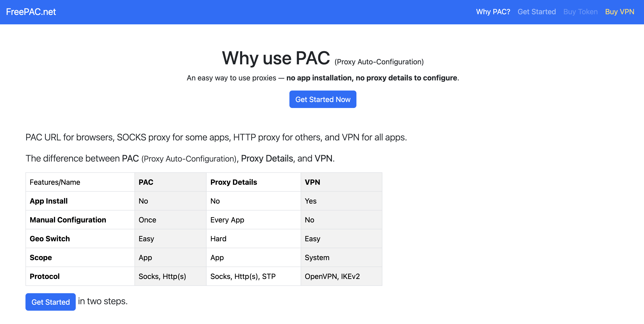Click the Get Started Now button

tap(323, 99)
